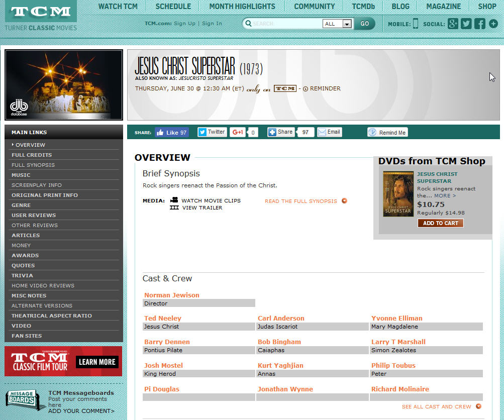Image resolution: width=504 pixels, height=420 pixels.
Task: Share the movie via Email icon
Action: pyautogui.click(x=330, y=132)
